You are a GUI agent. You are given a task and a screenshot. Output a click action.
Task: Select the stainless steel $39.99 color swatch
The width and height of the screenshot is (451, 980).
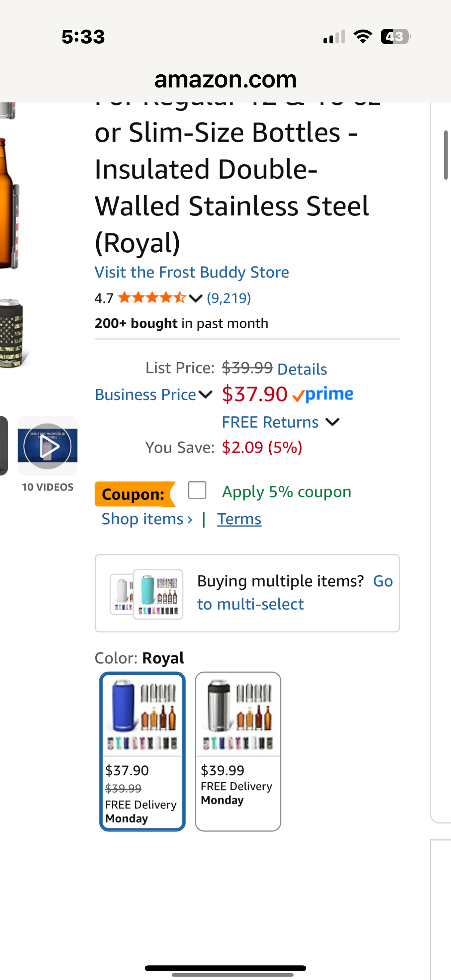(x=238, y=751)
